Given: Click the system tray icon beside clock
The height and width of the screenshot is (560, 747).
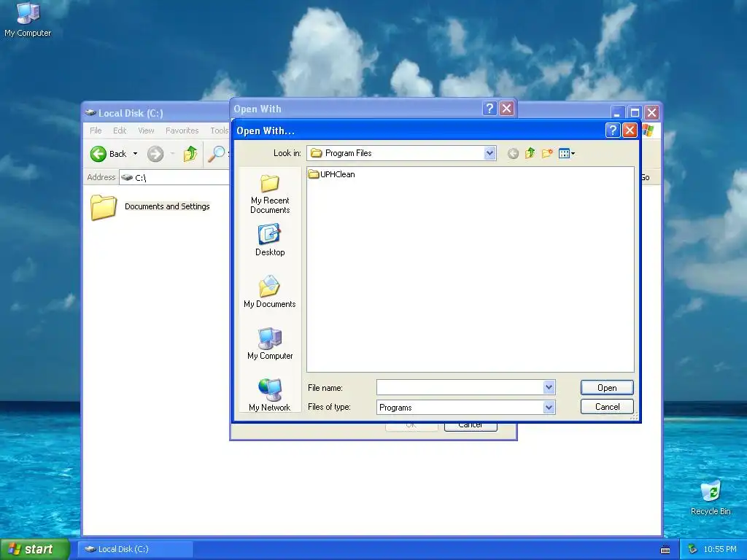Looking at the screenshot, I should pyautogui.click(x=692, y=549).
